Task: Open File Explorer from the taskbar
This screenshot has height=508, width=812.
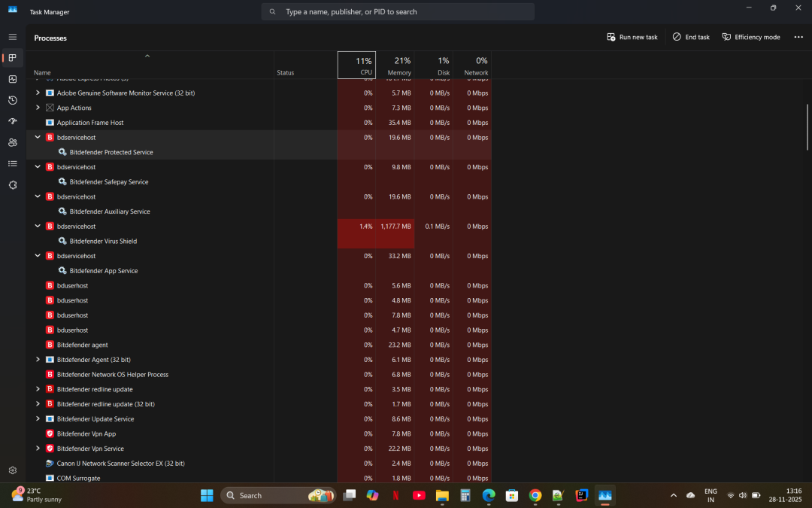Action: coord(442,495)
